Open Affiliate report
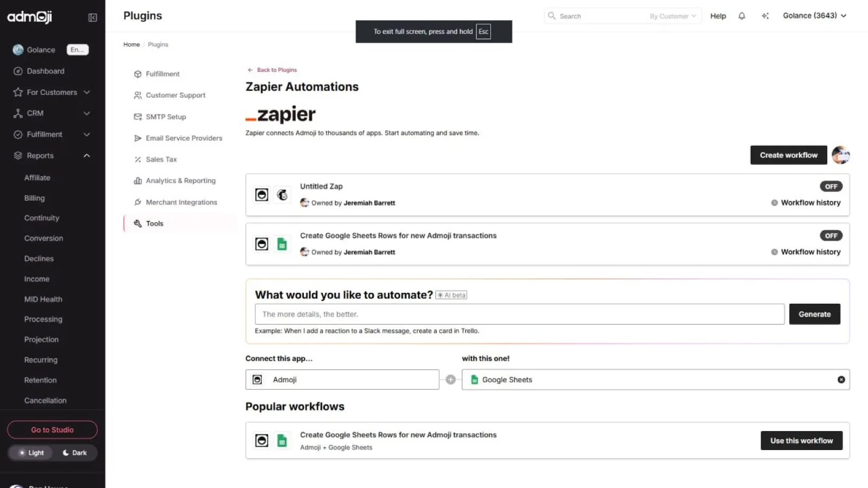 point(37,178)
